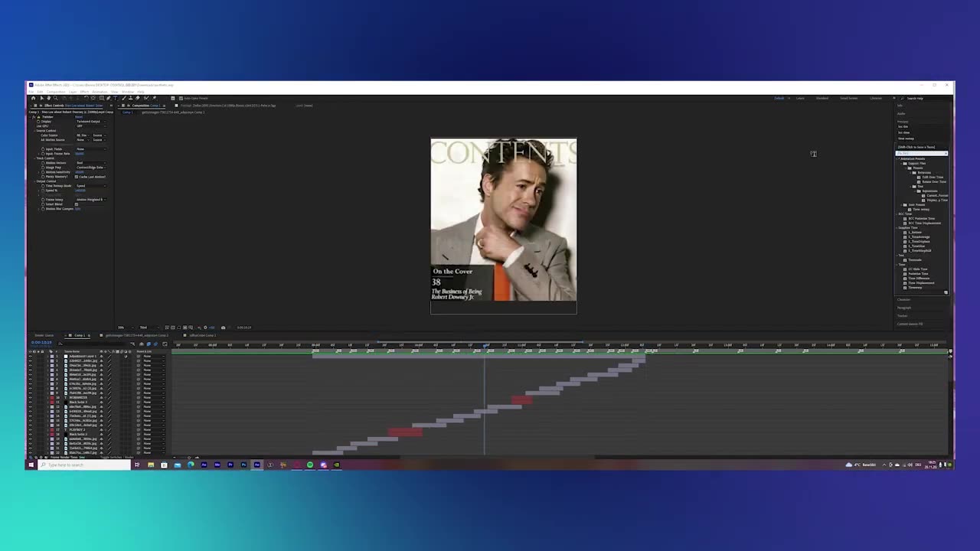Click the hide shy layers icon
The height and width of the screenshot is (551, 980).
pos(142,344)
